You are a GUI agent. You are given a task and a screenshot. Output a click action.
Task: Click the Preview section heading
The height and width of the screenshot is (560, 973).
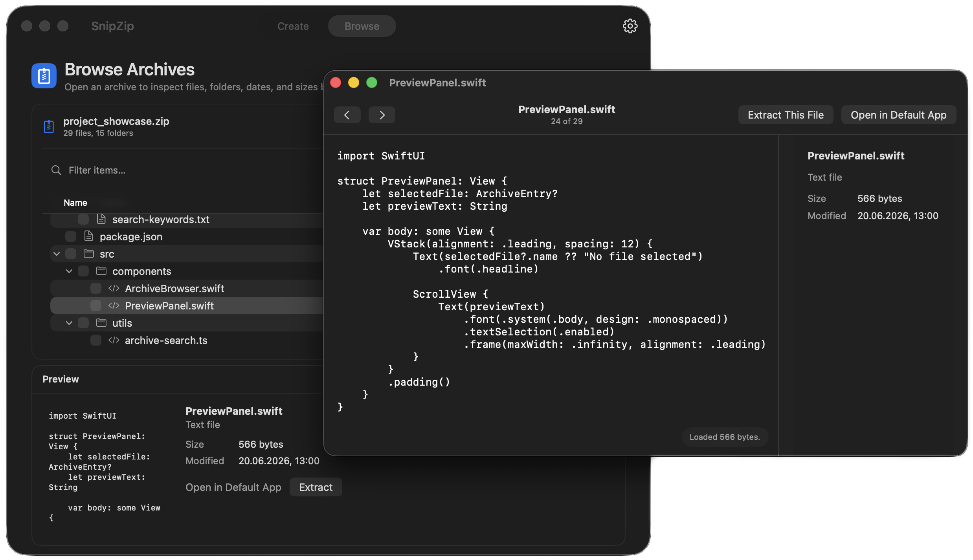tap(61, 379)
